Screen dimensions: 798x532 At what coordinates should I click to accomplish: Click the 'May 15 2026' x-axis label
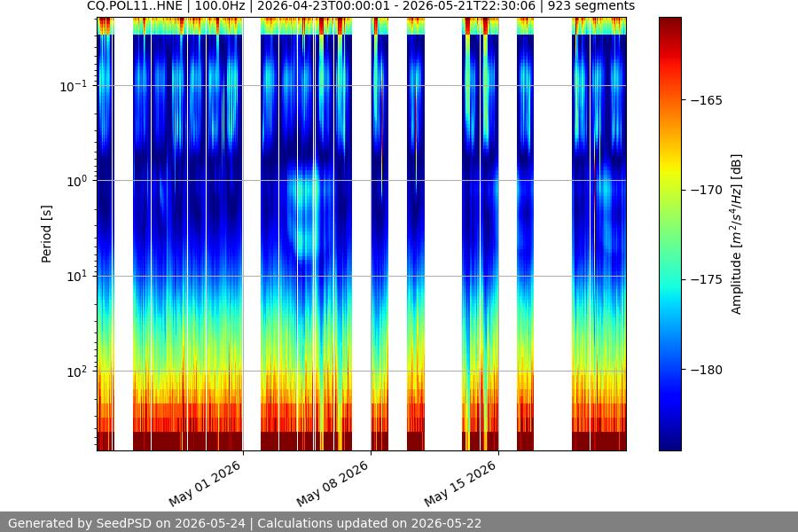[x=460, y=483]
